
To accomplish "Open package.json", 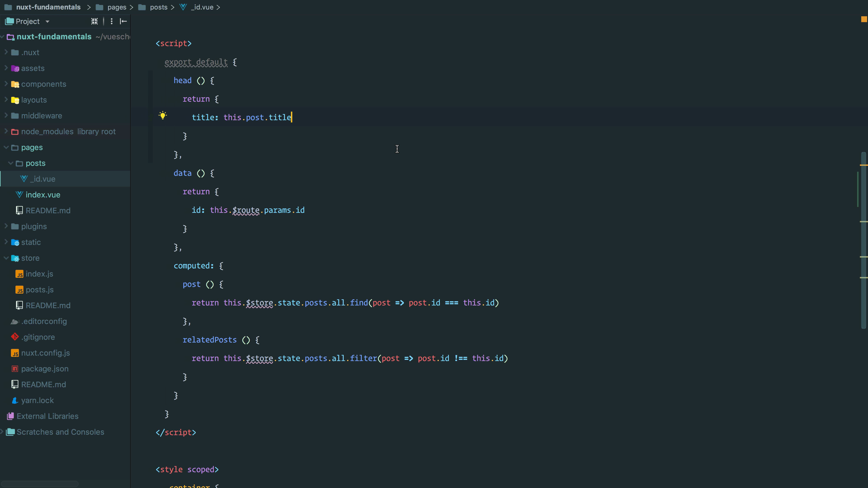I will point(45,369).
